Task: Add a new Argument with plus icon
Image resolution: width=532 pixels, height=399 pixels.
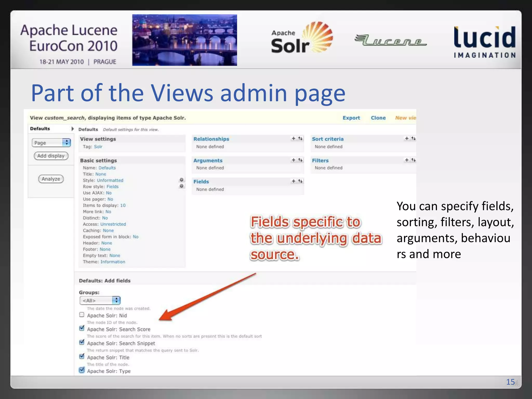Action: coord(294,160)
